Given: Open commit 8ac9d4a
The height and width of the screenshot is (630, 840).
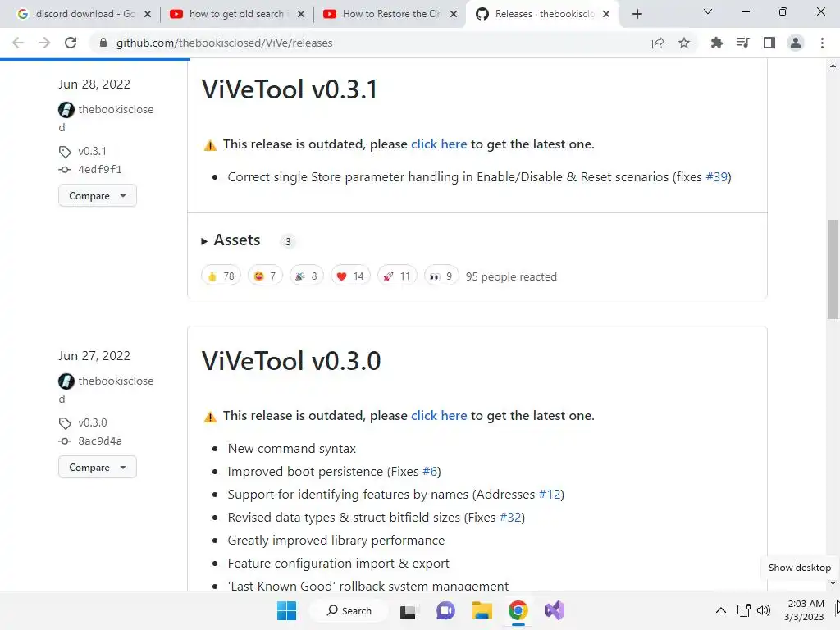Looking at the screenshot, I should coord(100,441).
